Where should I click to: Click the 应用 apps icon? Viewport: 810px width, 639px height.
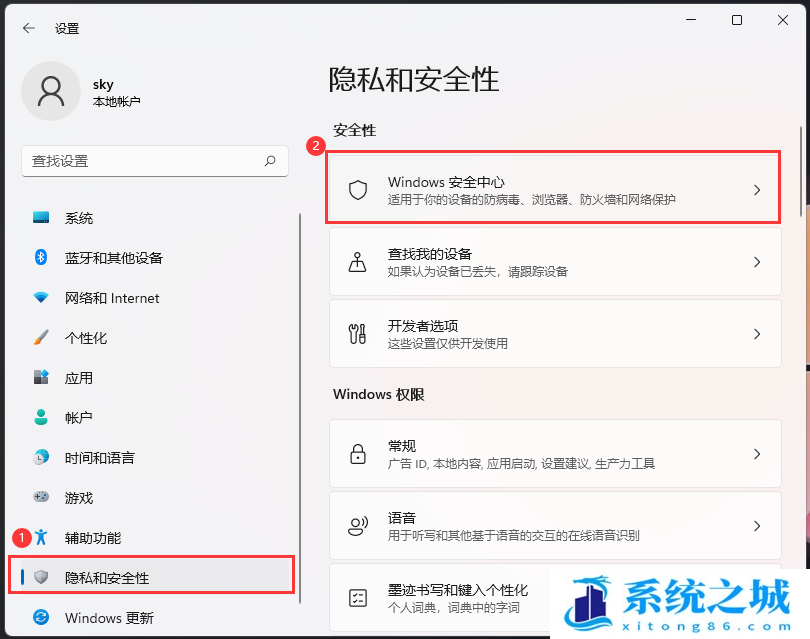(41, 377)
